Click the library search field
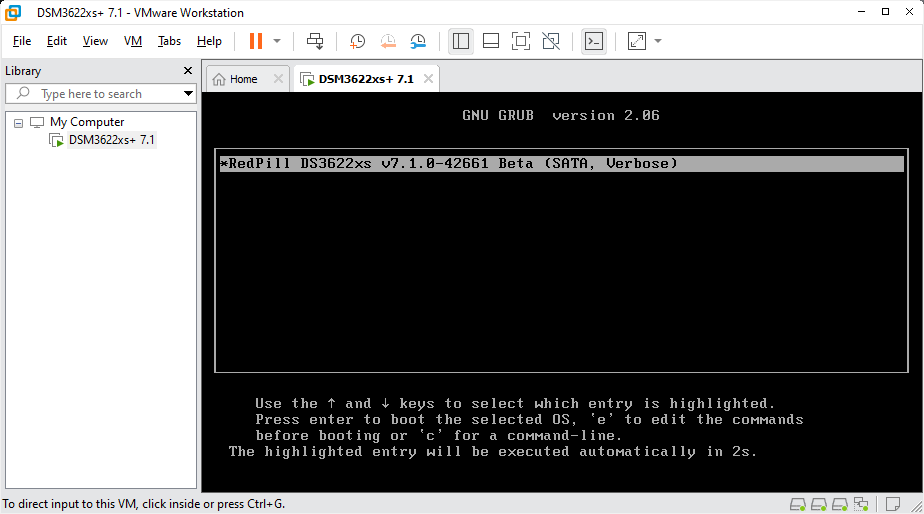The height and width of the screenshot is (514, 924). [x=100, y=94]
